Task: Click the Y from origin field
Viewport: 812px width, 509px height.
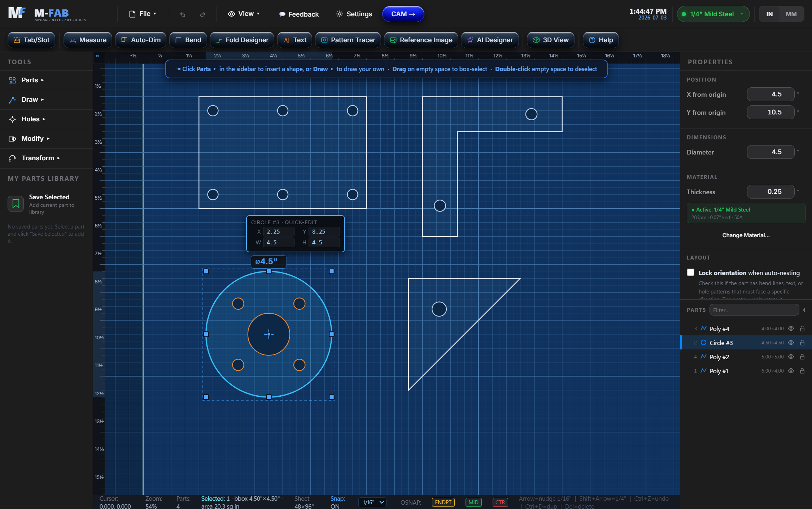Action: point(771,112)
